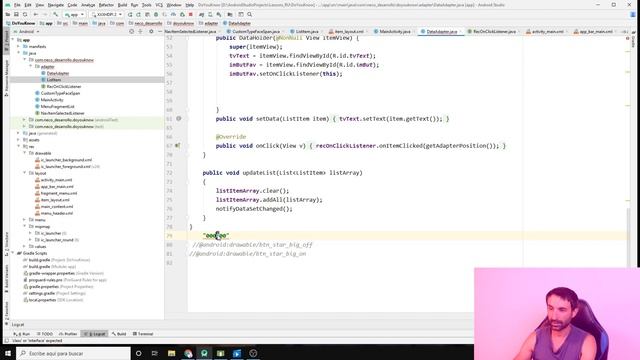Toggle the Logcat tool window button

95,334
